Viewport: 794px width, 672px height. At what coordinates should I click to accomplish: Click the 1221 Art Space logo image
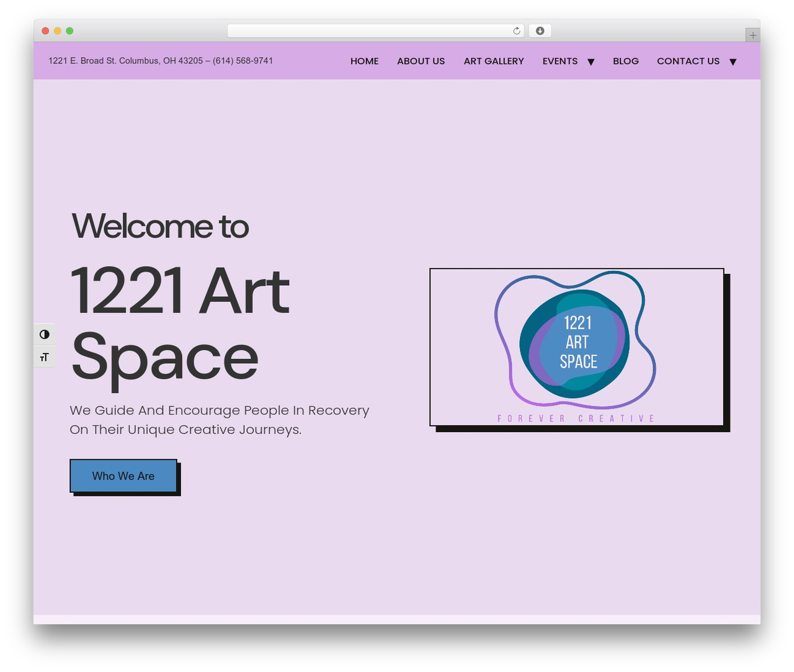(x=577, y=347)
